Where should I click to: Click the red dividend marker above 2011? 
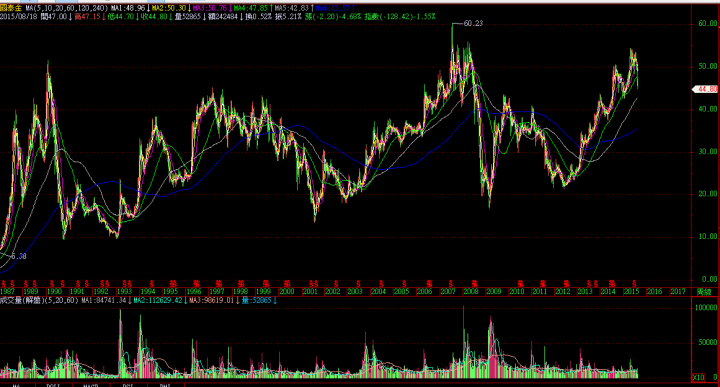(x=542, y=284)
